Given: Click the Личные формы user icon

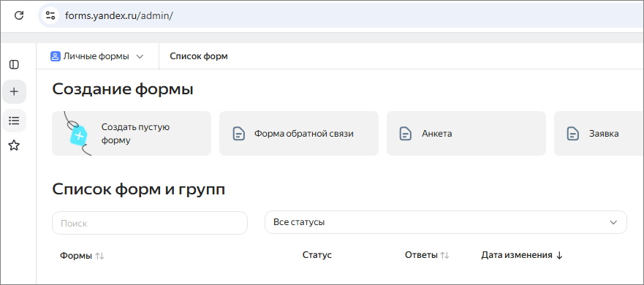Looking at the screenshot, I should [x=56, y=56].
